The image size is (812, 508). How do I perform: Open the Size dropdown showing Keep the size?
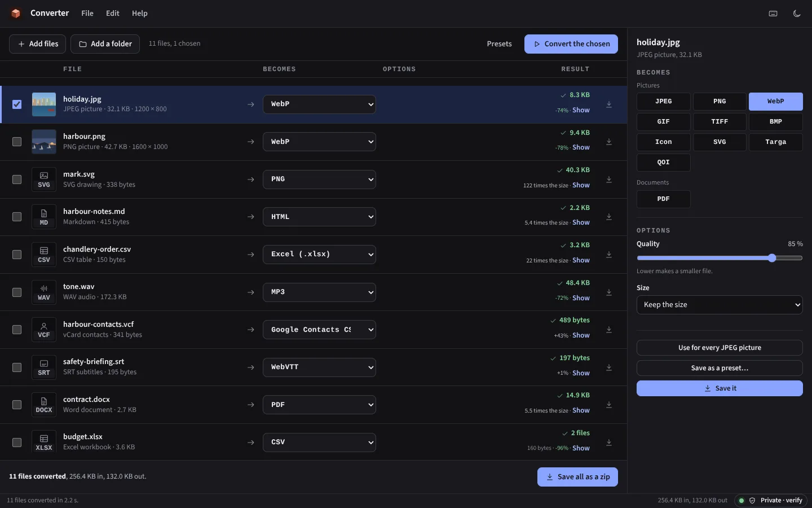(x=720, y=305)
